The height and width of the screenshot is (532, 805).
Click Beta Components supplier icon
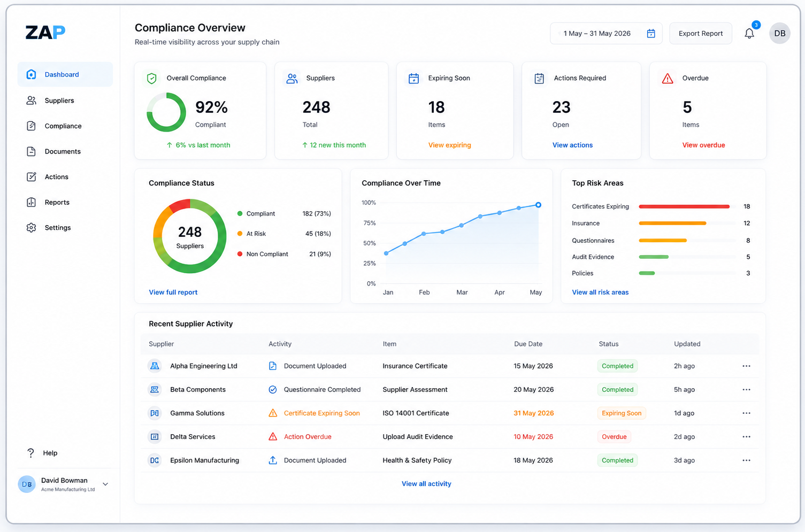pos(155,390)
